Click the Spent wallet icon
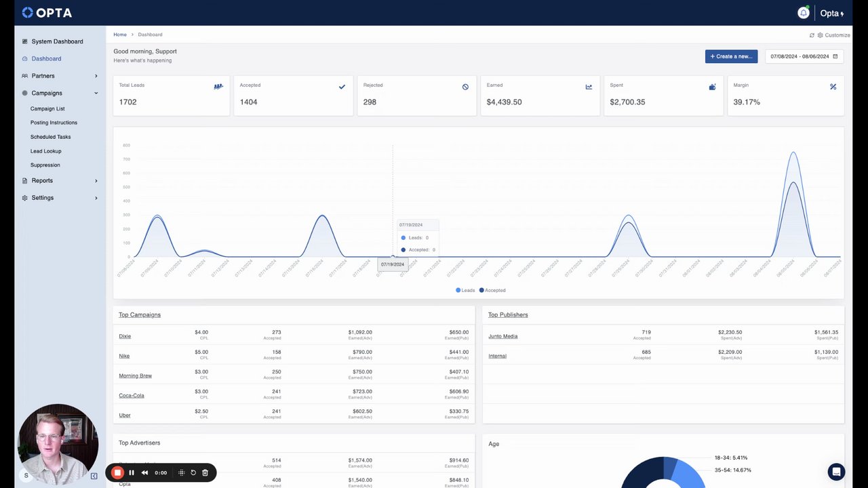The width and height of the screenshot is (868, 488). click(712, 87)
